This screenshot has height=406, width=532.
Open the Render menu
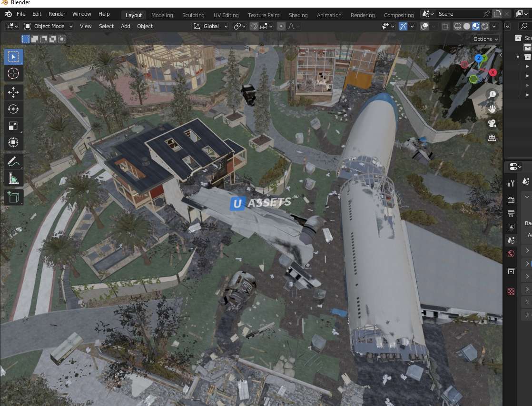click(x=57, y=14)
